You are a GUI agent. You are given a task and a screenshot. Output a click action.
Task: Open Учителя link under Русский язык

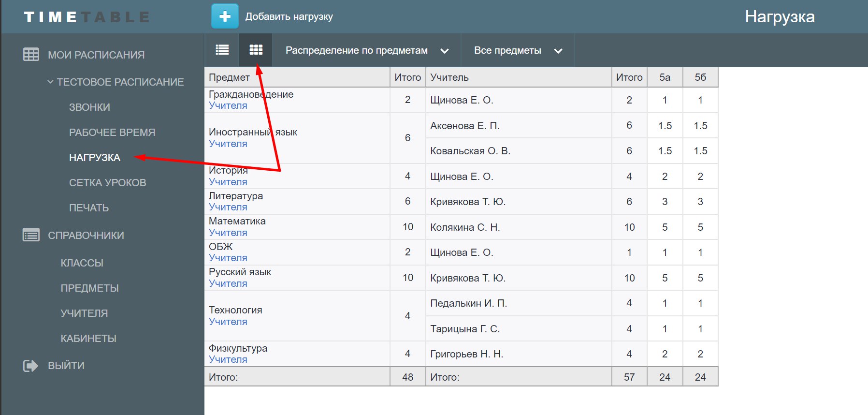tap(228, 283)
